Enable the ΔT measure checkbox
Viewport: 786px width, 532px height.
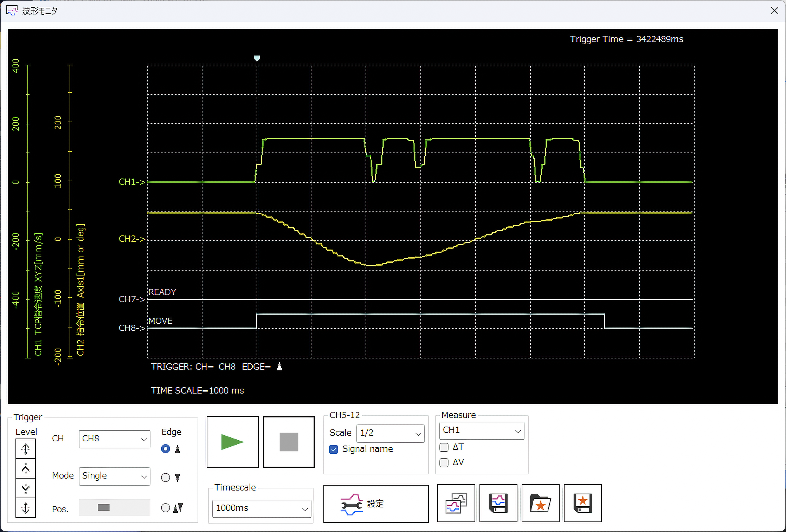[x=444, y=447]
